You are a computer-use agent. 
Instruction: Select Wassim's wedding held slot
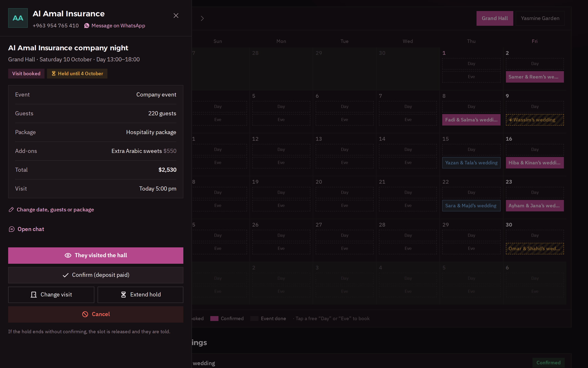coord(535,120)
